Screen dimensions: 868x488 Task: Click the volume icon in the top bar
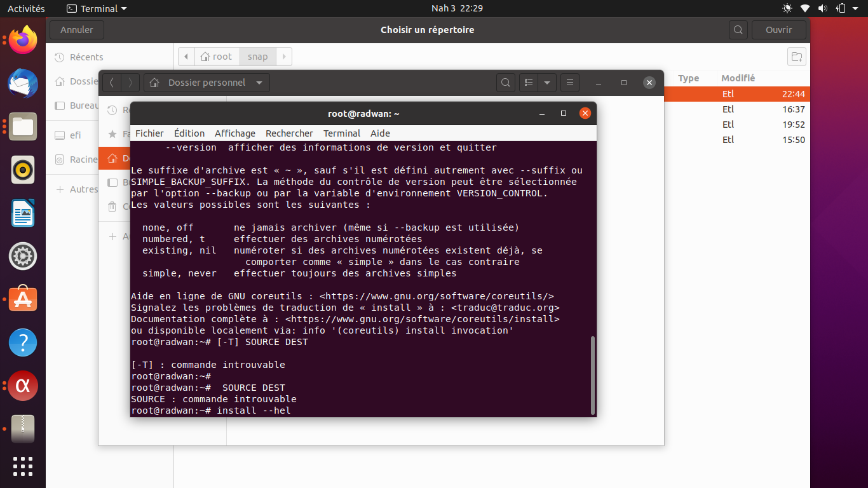click(823, 9)
